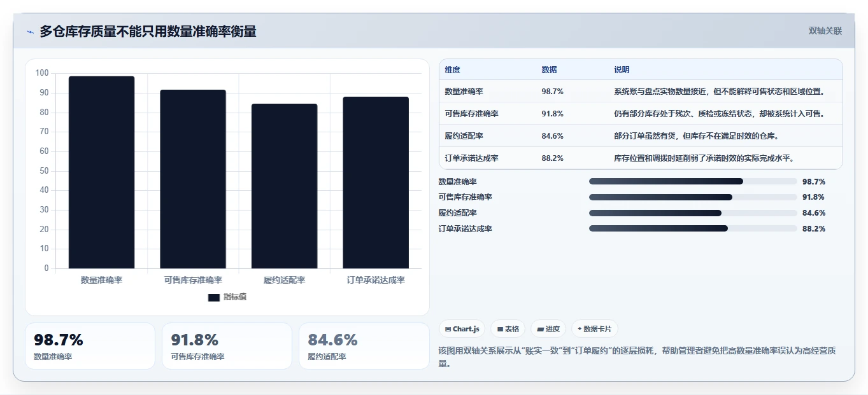Click the 98.7% data card
The image size is (868, 395).
pos(90,346)
